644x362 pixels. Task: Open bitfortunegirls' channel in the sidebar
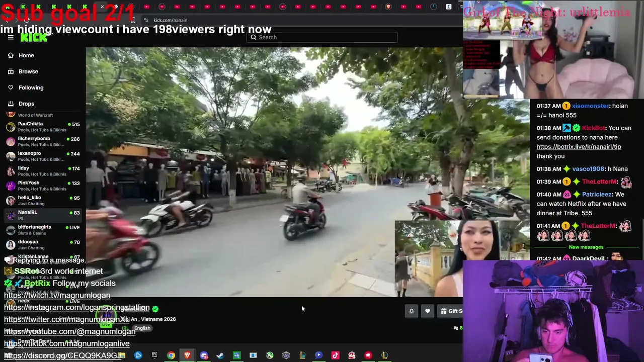tap(43, 230)
